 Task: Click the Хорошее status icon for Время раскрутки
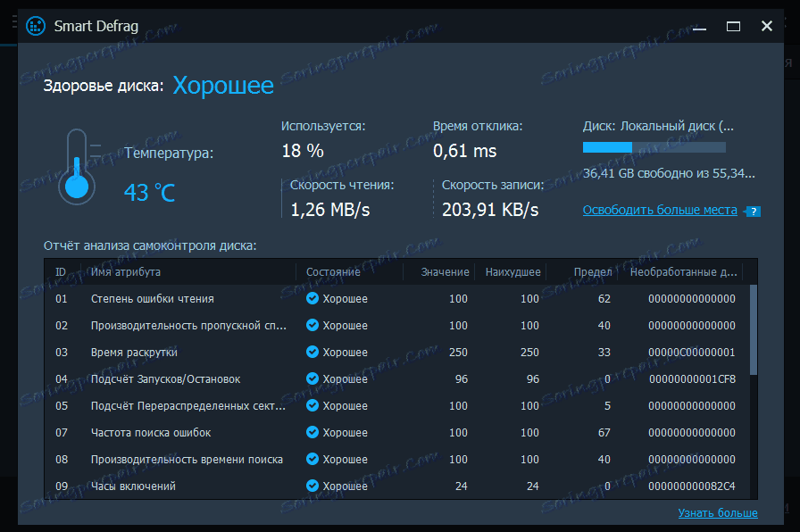tap(312, 352)
